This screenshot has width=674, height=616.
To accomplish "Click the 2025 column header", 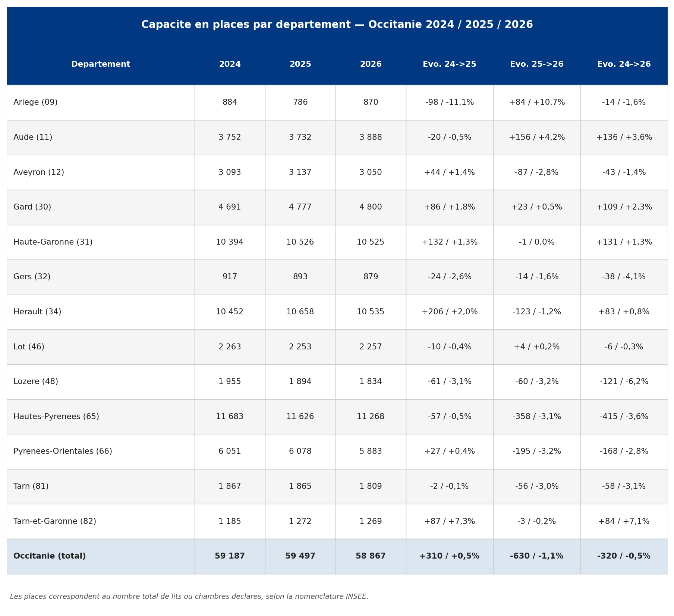I will coord(300,64).
